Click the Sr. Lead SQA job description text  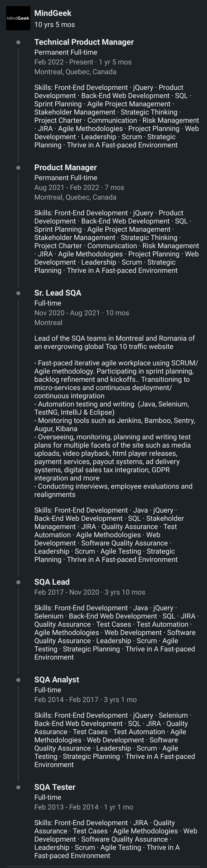[x=116, y=416]
